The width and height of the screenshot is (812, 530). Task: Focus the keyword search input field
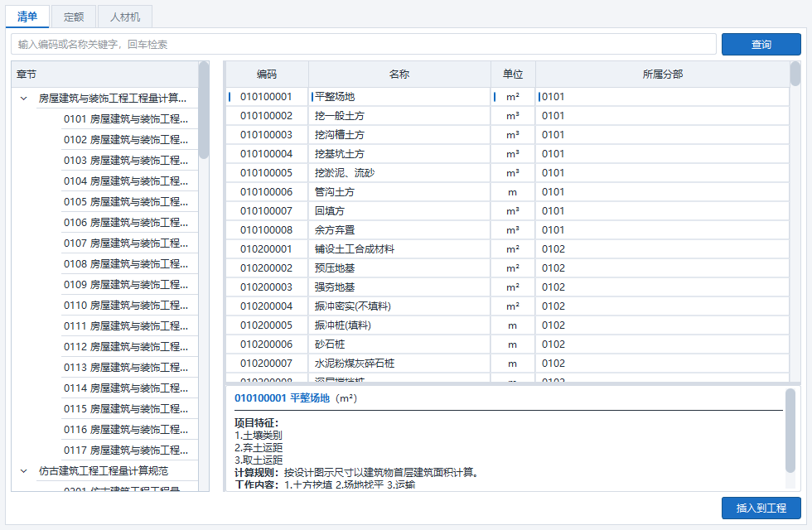[x=364, y=45]
